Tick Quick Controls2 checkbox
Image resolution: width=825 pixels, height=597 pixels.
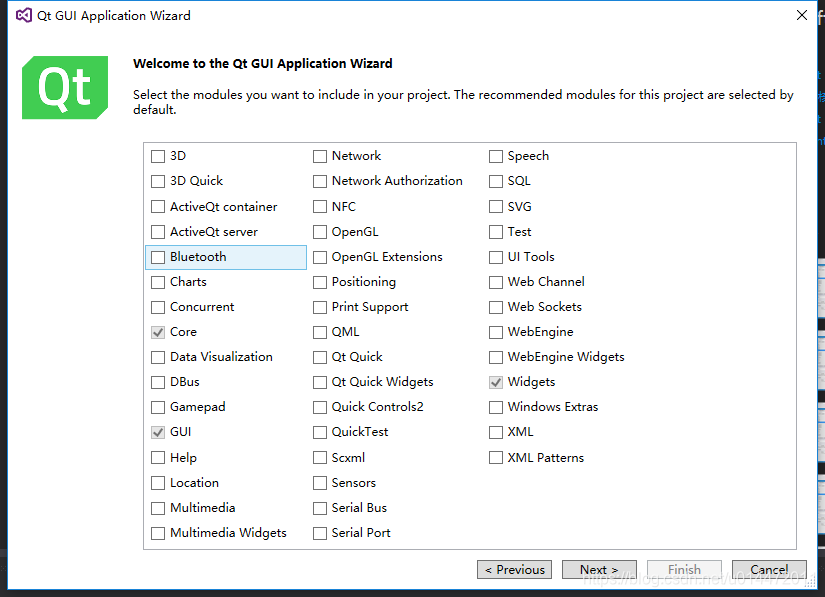point(320,408)
